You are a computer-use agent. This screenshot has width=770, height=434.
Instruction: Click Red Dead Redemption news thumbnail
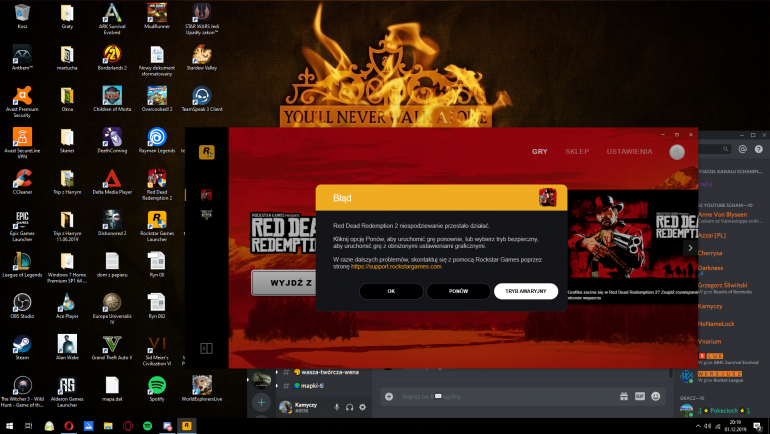[632, 239]
